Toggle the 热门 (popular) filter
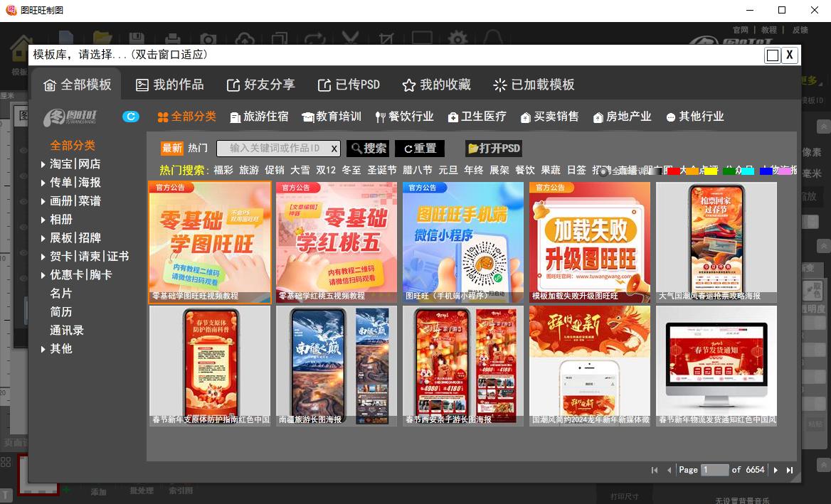831x504 pixels. pyautogui.click(x=197, y=149)
